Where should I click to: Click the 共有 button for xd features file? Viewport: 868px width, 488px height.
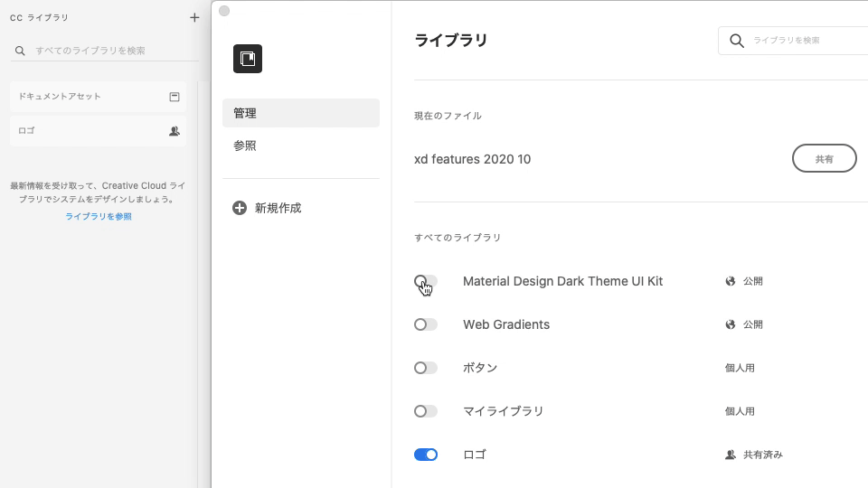pyautogui.click(x=825, y=159)
